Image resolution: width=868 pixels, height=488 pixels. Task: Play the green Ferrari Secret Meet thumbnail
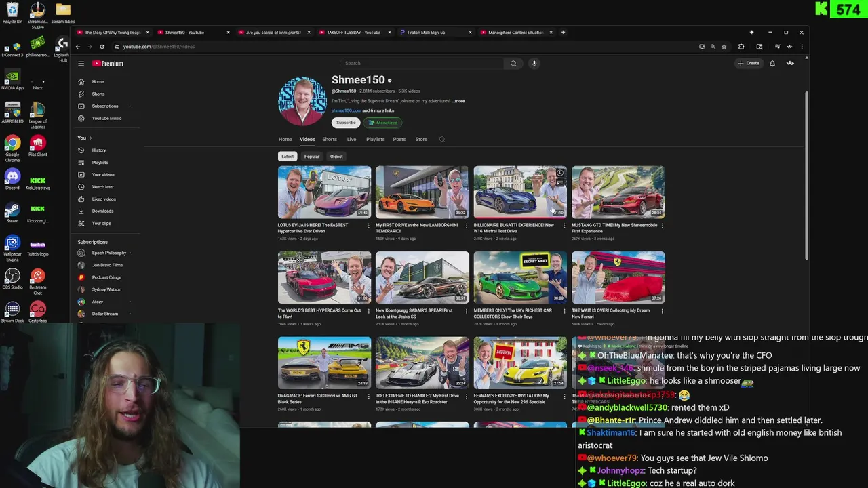click(520, 277)
